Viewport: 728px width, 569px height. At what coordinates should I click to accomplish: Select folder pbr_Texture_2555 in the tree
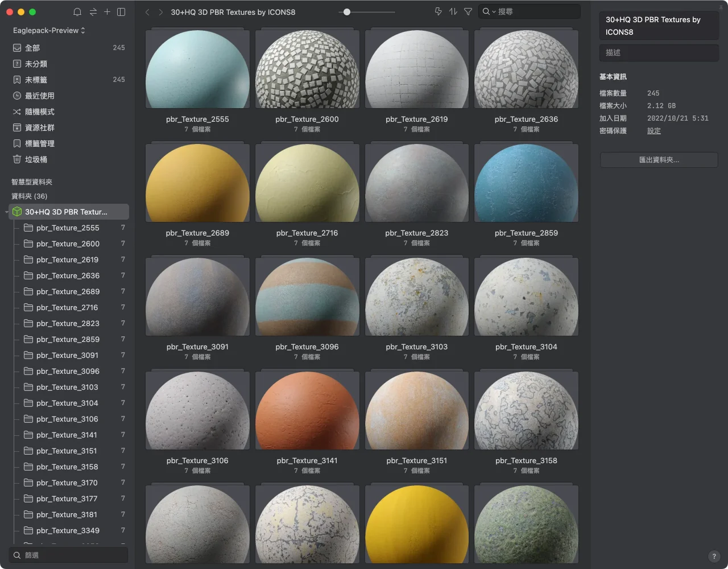(x=69, y=228)
